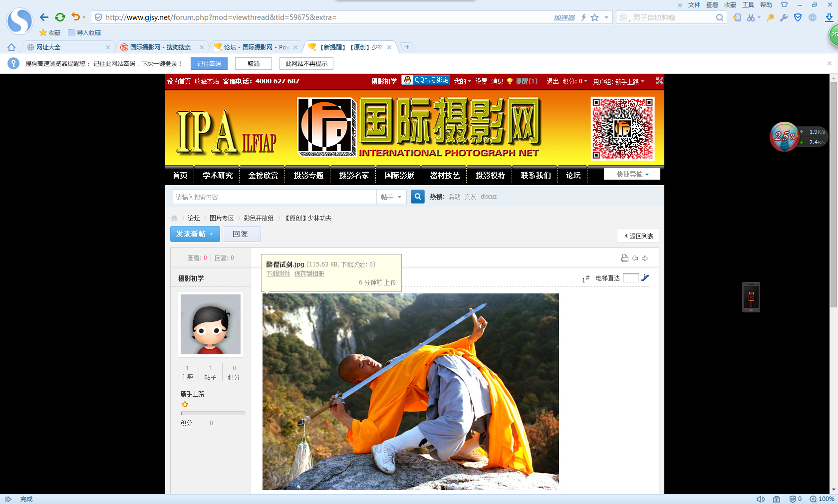Viewport: 838px width, 504px height.
Task: Click the browser refresh icon
Action: coord(60,17)
